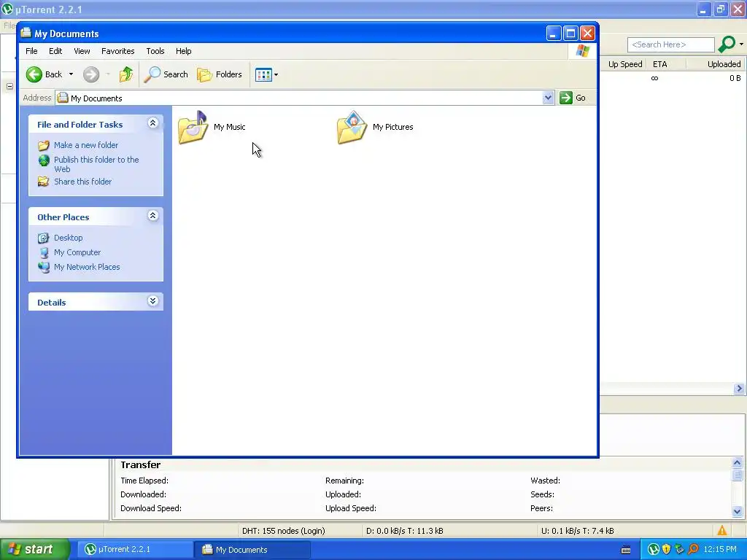The width and height of the screenshot is (747, 560).
Task: Click the 12:15 PM system clock
Action: 720,550
